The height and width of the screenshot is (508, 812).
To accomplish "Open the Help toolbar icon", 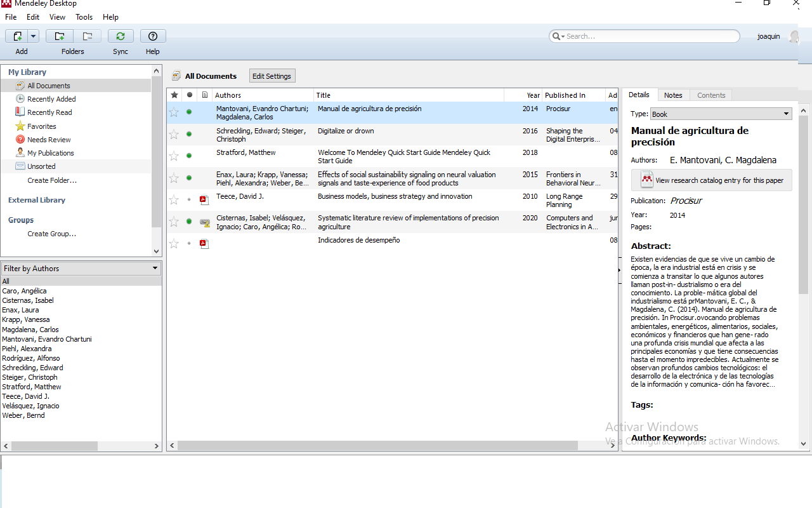I will pos(152,37).
